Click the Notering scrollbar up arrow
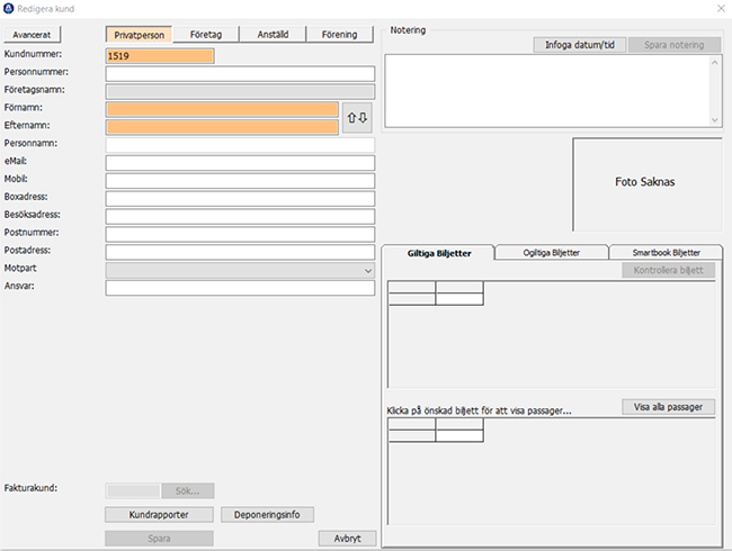The height and width of the screenshot is (551, 732). tap(715, 62)
